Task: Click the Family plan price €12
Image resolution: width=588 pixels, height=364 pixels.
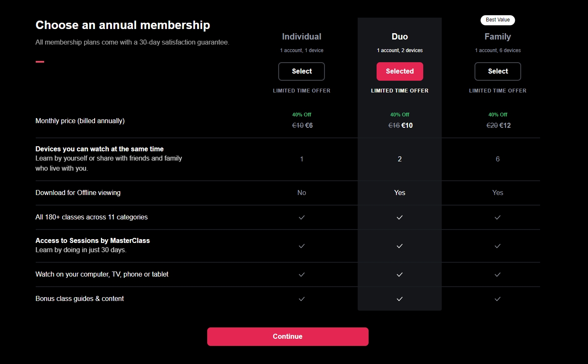Action: tap(505, 125)
